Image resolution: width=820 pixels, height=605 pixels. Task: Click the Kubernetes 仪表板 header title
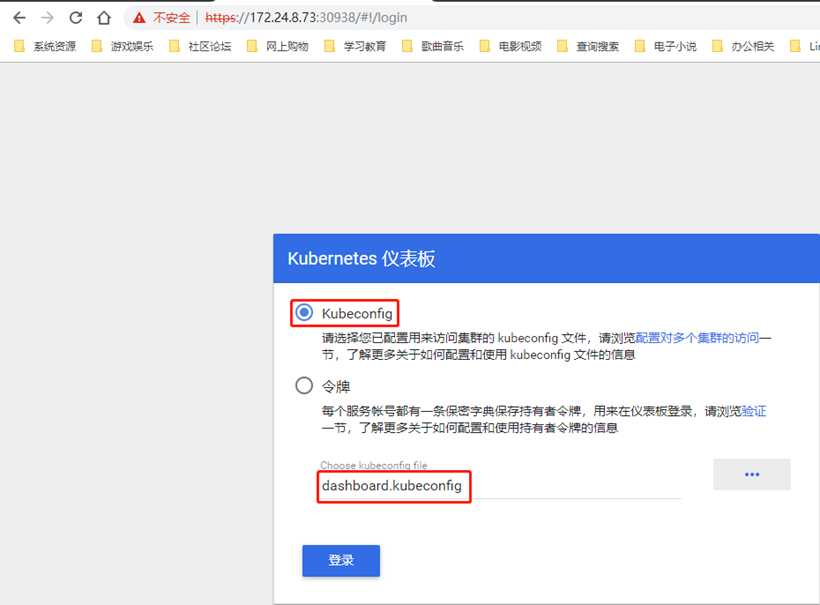click(361, 258)
